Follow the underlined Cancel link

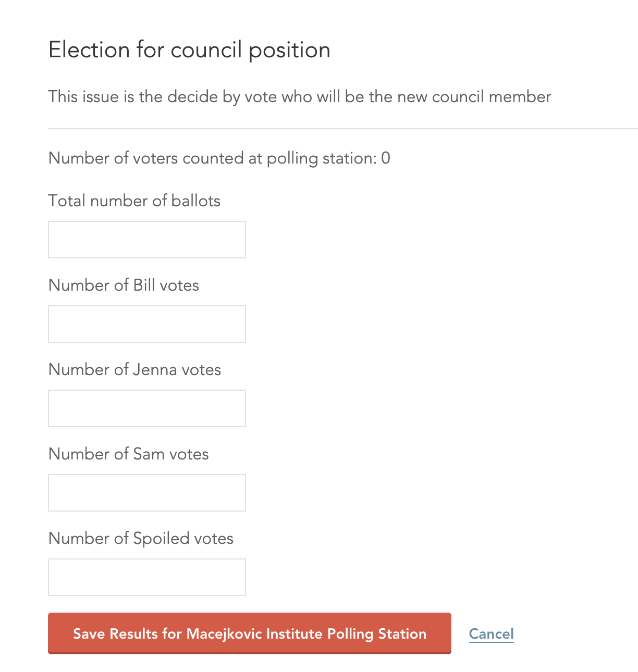pyautogui.click(x=492, y=633)
